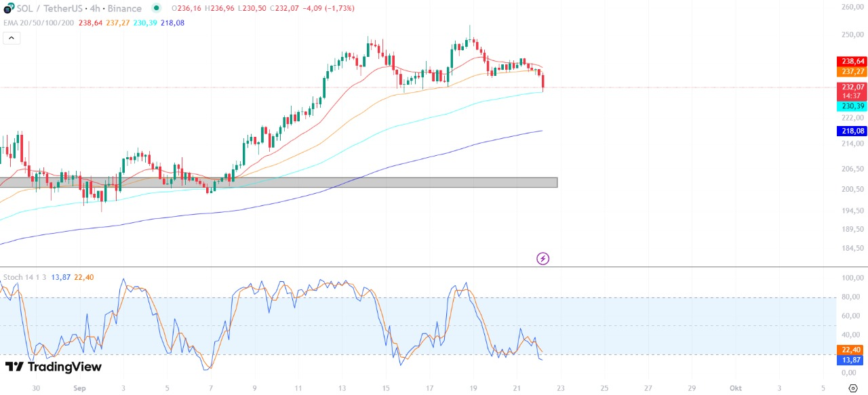
Task: Click the 250,00 price axis label
Action: pos(852,35)
